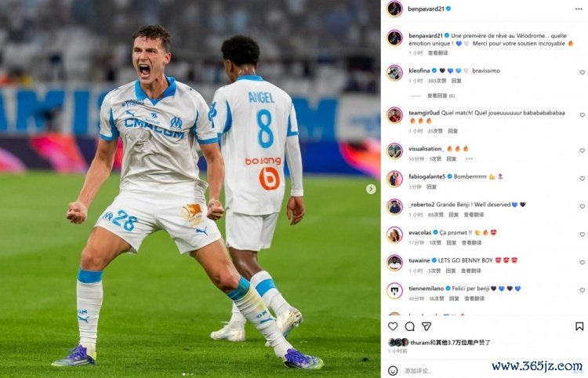The width and height of the screenshot is (588, 378).
Task: Like teamgir0ud's comment heart
Action: click(x=582, y=114)
